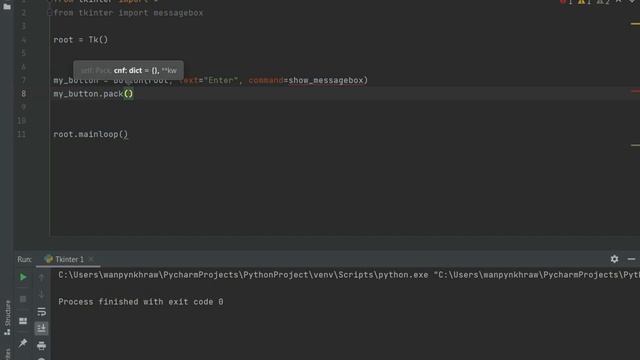Click 'from tkinter import messagebox' line
The width and height of the screenshot is (640, 360).
(128, 13)
